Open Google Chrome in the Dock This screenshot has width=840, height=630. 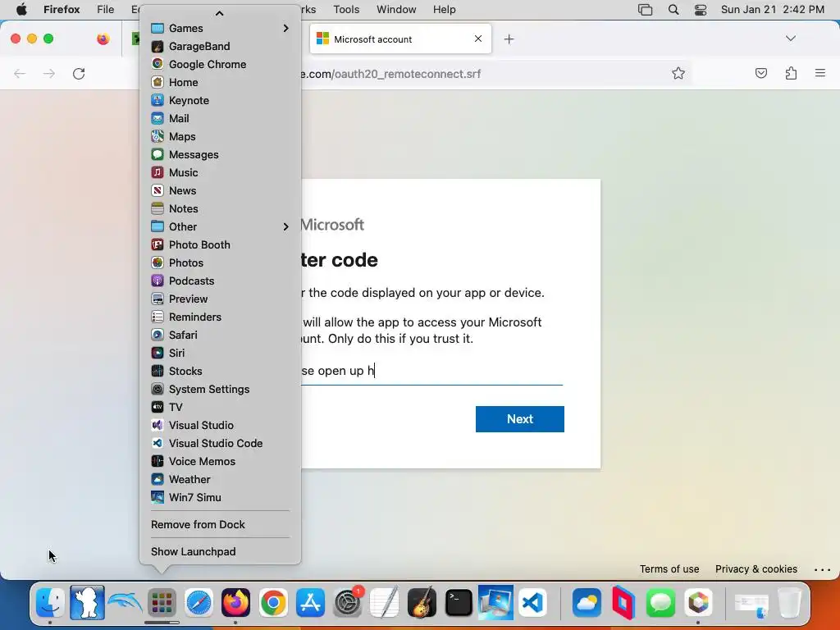[x=273, y=603]
